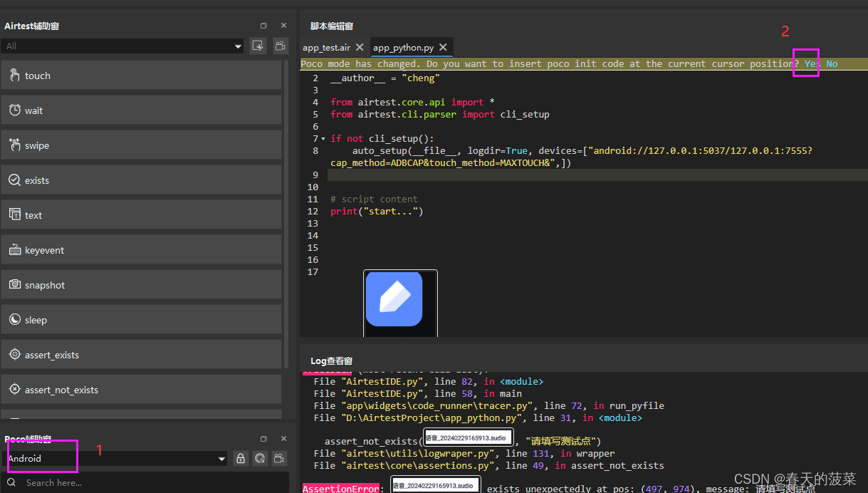The width and height of the screenshot is (868, 493).
Task: Click the print("start...") code line
Action: coord(377,212)
